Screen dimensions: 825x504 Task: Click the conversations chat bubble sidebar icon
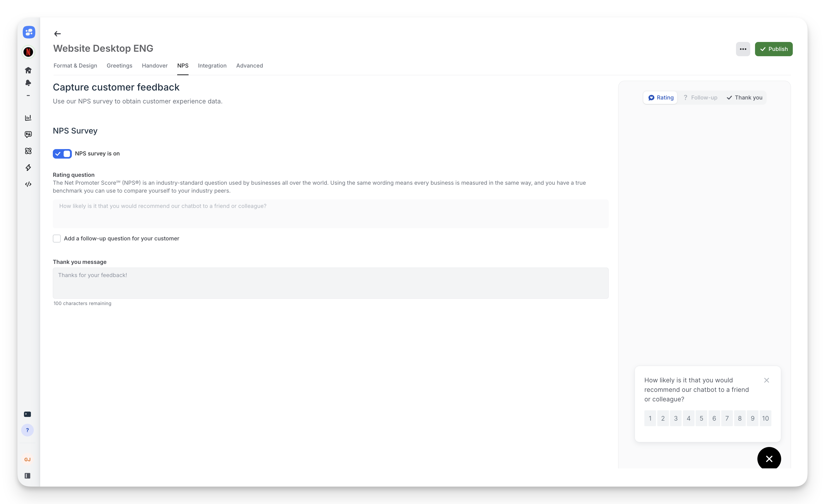tap(28, 134)
